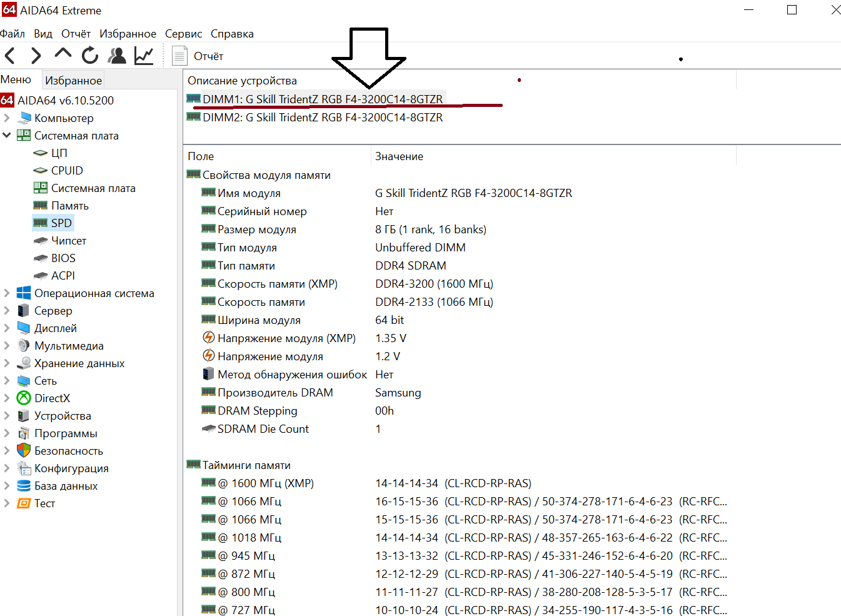This screenshot has width=841, height=616.
Task: Click the Компьютер computer icon in tree
Action: tap(24, 118)
